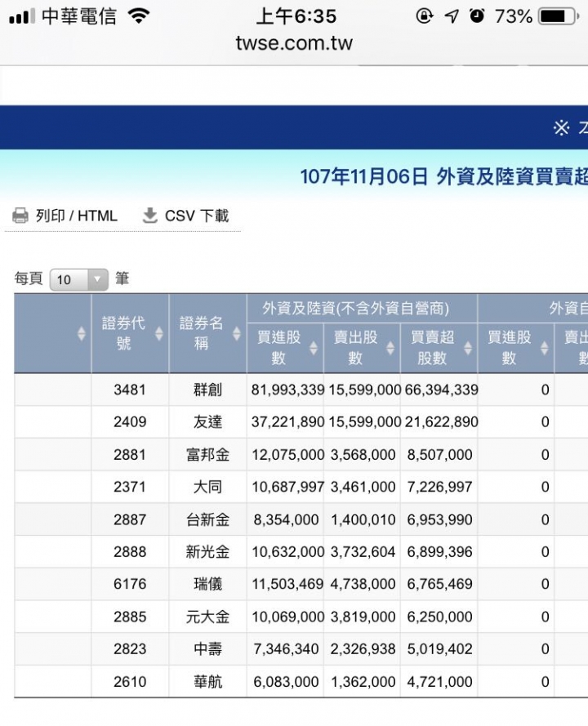The width and height of the screenshot is (588, 726).
Task: Sort table by 證券名稱 column arrows
Action: (x=237, y=333)
